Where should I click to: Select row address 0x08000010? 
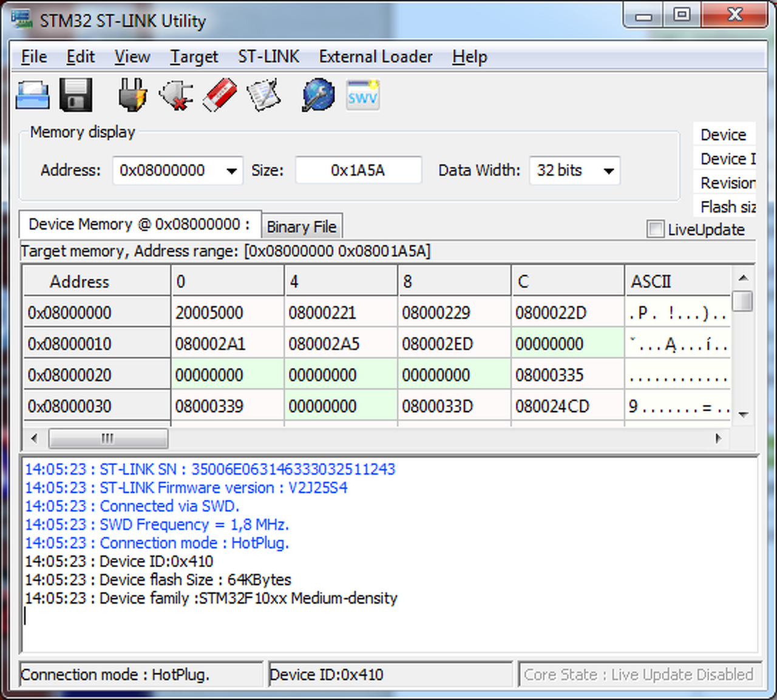tap(97, 344)
